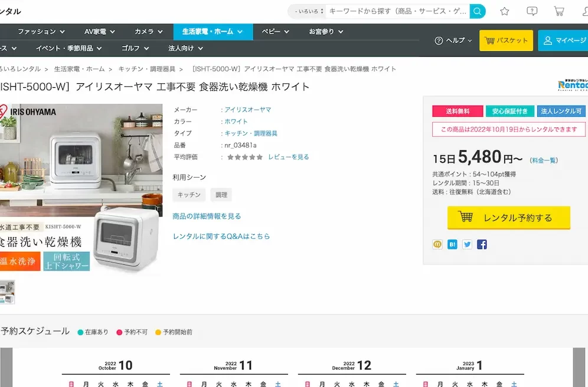
Task: Click the 安心保証付き badge
Action: [x=509, y=111]
